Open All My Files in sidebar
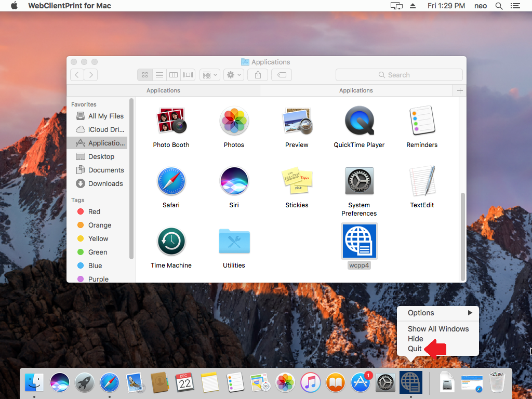 click(x=97, y=116)
